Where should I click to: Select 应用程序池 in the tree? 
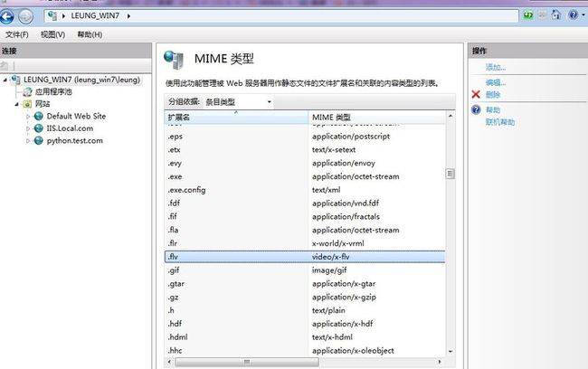coord(53,92)
